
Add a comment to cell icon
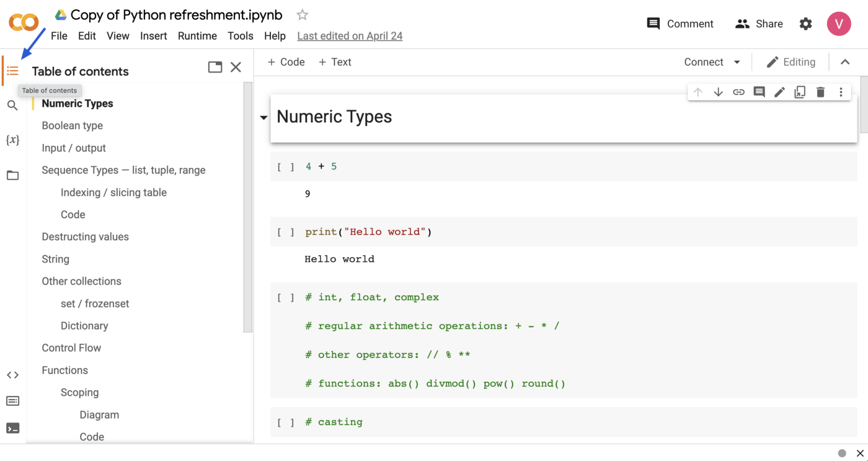(x=759, y=92)
